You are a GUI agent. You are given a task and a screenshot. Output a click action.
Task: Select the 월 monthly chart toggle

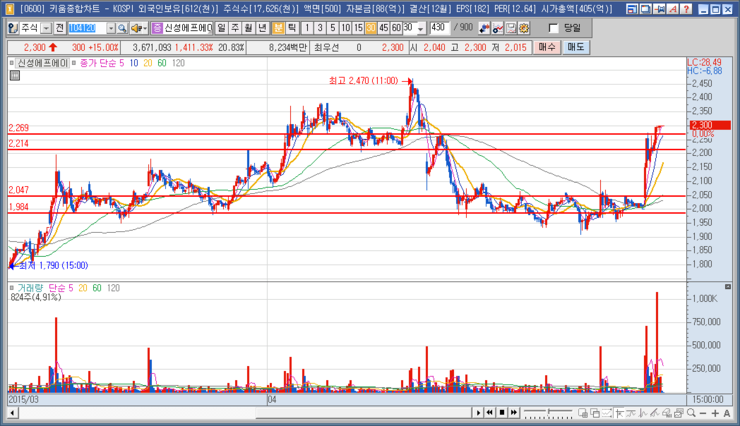(249, 28)
